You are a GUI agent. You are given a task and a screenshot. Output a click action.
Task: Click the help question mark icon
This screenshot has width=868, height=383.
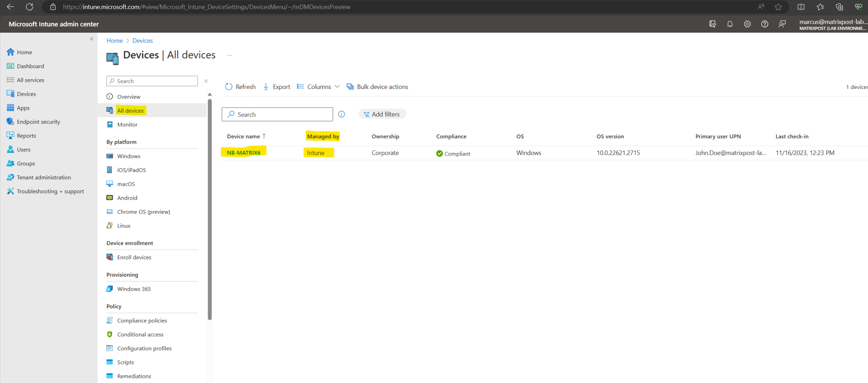[x=765, y=24]
